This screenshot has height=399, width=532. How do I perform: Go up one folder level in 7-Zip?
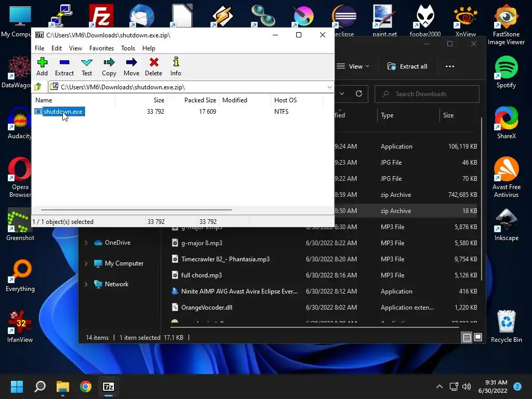coord(38,87)
